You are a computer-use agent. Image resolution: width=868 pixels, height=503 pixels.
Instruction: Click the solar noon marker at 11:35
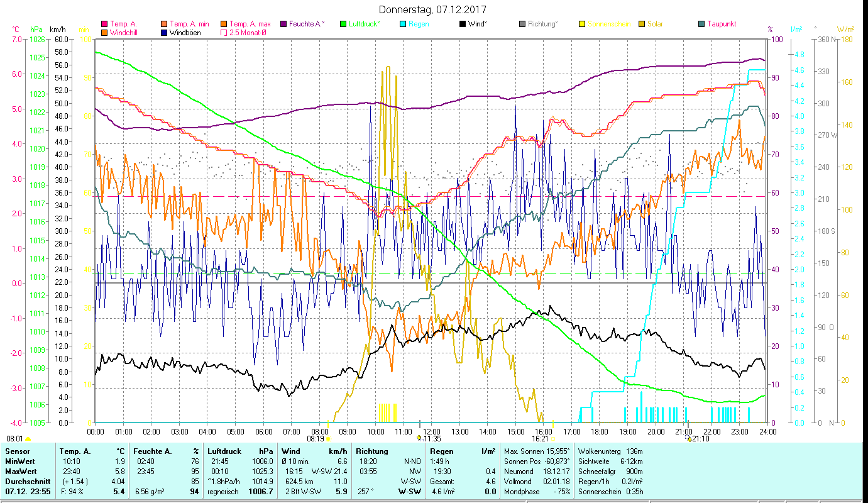coord(419,438)
